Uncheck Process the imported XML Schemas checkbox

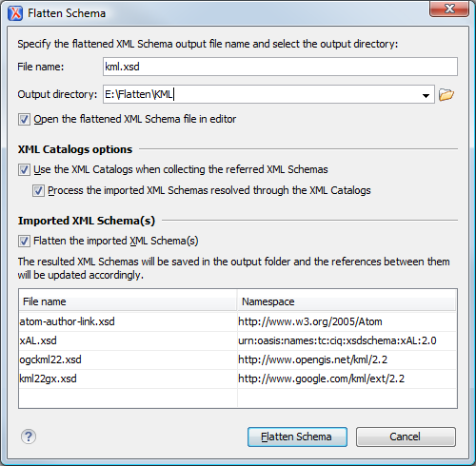[38, 191]
